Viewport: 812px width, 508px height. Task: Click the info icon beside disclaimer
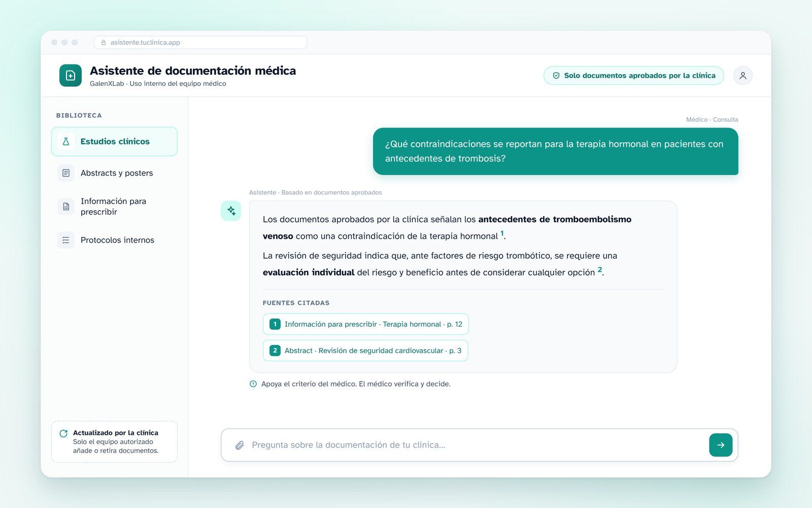click(x=253, y=384)
